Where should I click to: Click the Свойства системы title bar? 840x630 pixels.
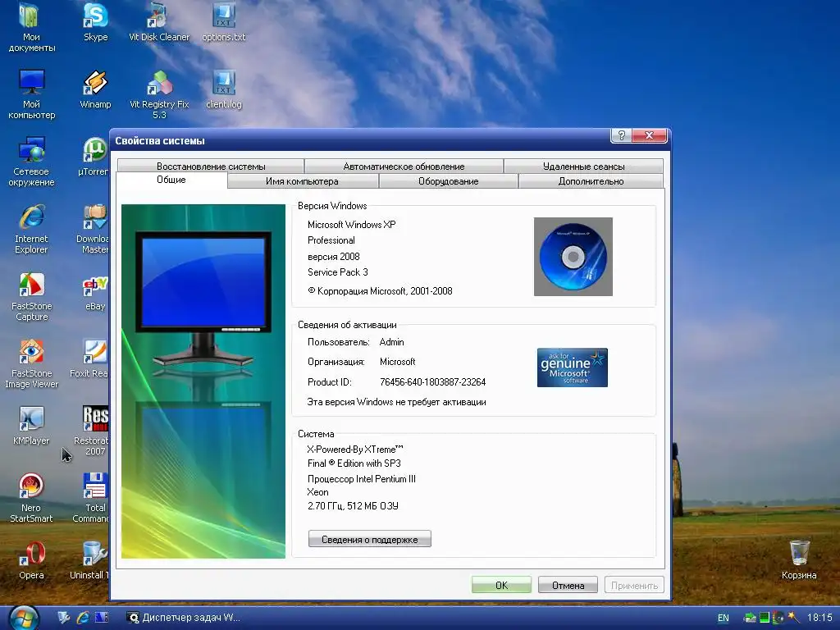(x=359, y=140)
